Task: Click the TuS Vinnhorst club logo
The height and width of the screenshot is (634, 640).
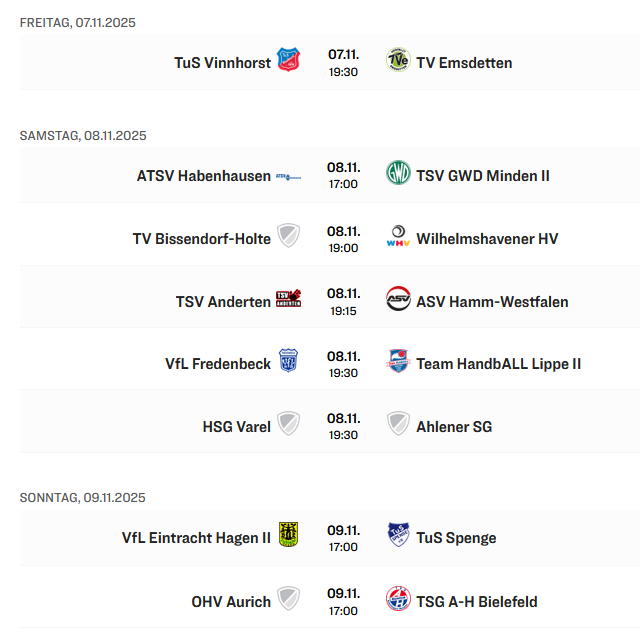Action: 288,61
